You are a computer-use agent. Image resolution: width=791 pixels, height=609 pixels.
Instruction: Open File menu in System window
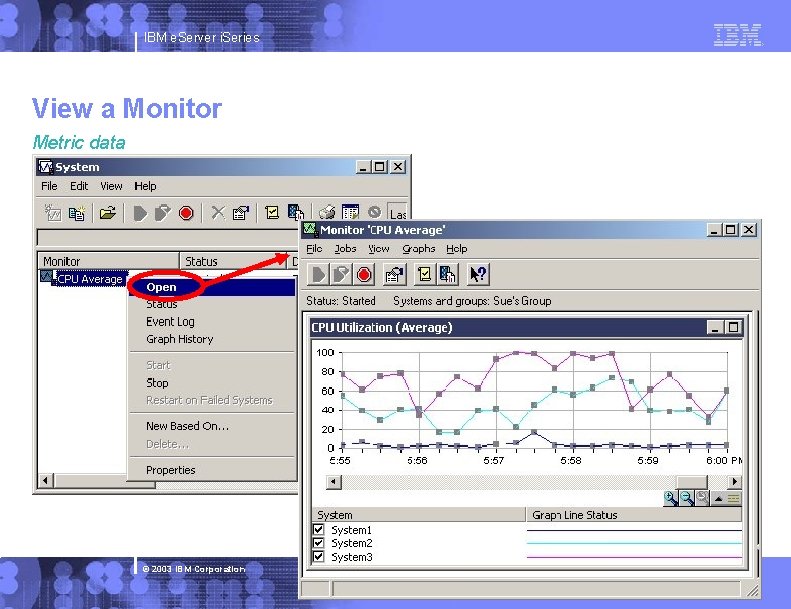(x=49, y=186)
